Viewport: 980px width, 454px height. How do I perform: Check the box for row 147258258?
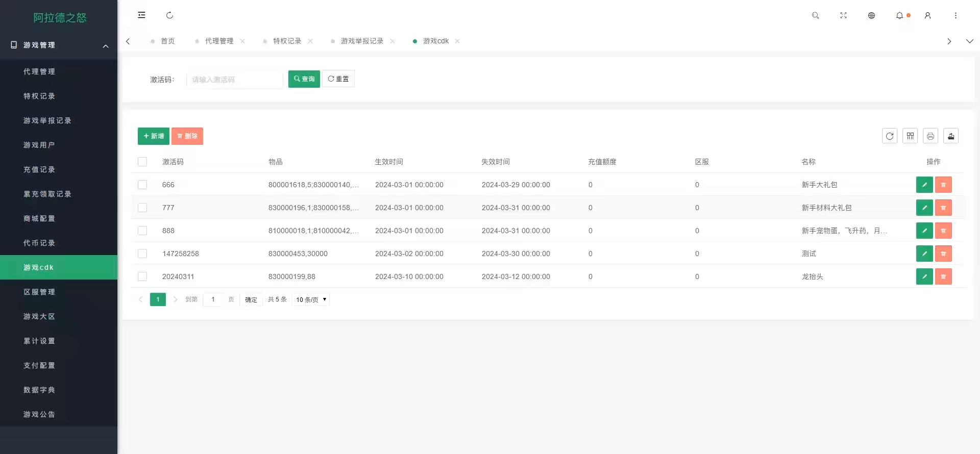[x=142, y=254]
